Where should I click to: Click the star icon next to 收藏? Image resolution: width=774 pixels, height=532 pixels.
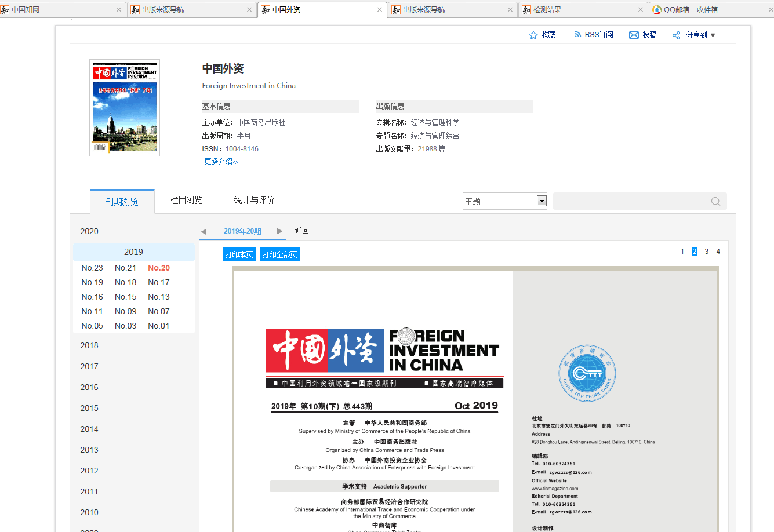533,35
